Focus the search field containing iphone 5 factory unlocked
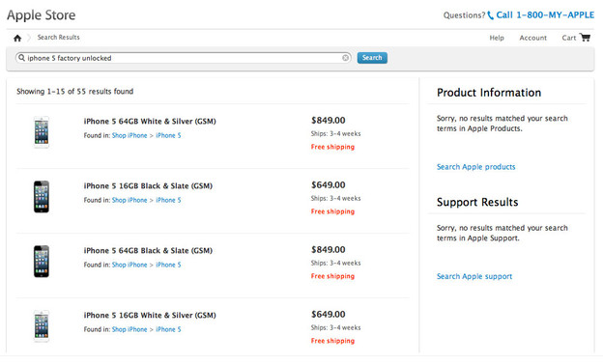The image size is (603, 364). click(183, 58)
